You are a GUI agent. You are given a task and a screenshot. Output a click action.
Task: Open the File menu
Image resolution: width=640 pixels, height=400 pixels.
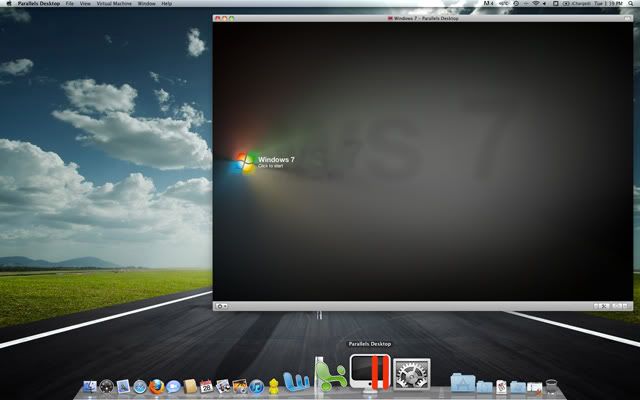[70, 4]
